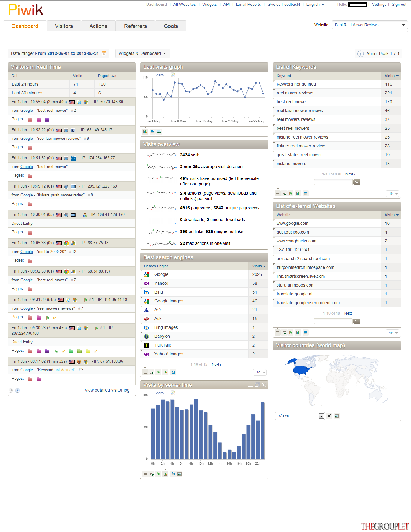This screenshot has width=411, height=532.
Task: Export world map as image
Action: coord(337,416)
